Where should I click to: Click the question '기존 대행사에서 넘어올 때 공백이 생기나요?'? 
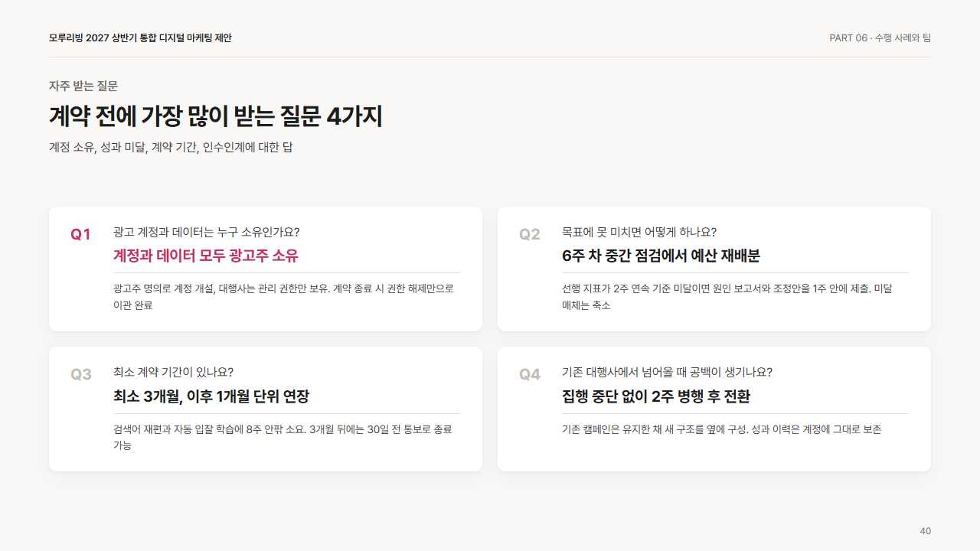point(667,372)
